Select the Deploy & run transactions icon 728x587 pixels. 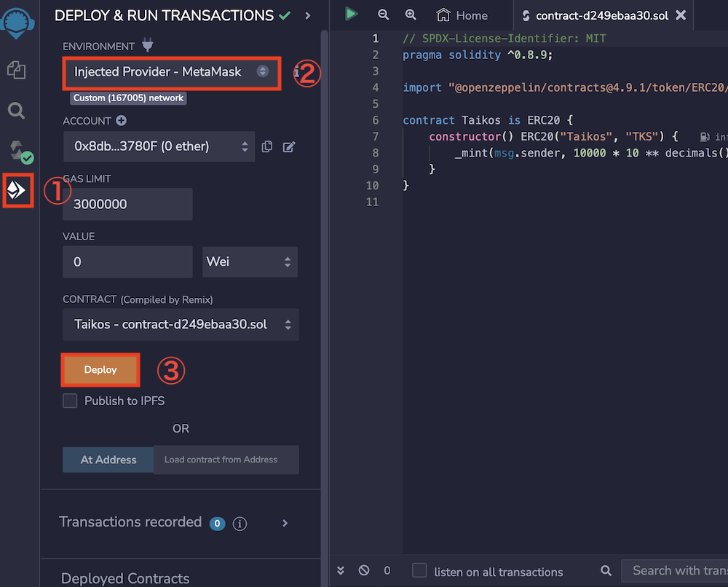coord(17,190)
